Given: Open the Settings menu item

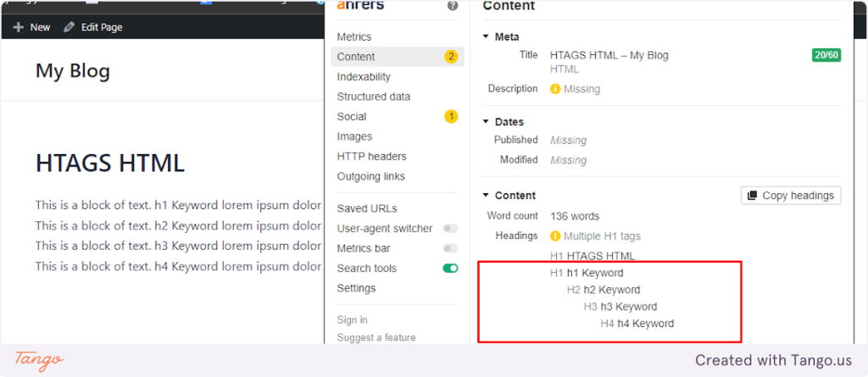Looking at the screenshot, I should pos(356,288).
